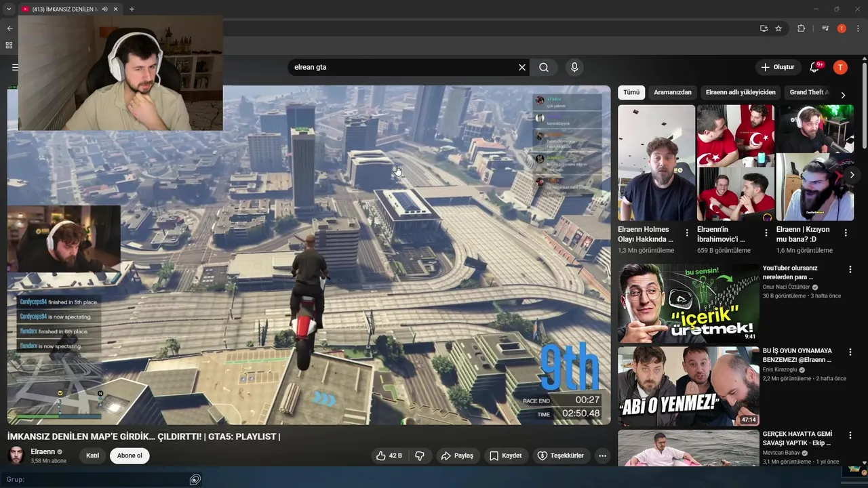Click the Oluştur create button

click(777, 67)
